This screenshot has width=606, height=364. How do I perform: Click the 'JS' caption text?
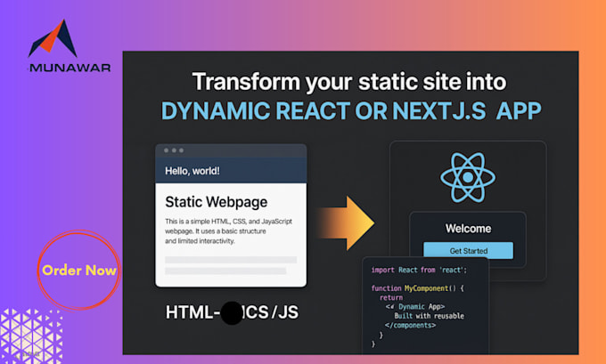click(288, 312)
